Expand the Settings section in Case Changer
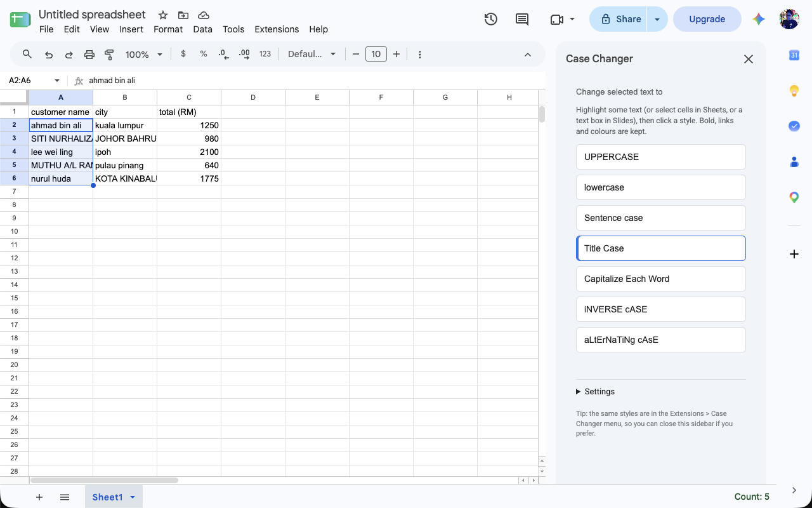Screen dimensions: 812x508 click(x=596, y=391)
